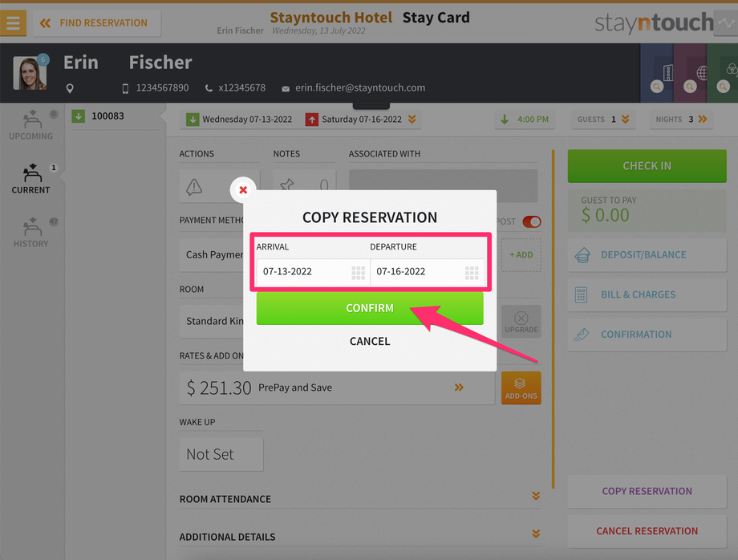Toggle the Post switch
Viewport: 738px width, 560px height.
532,221
